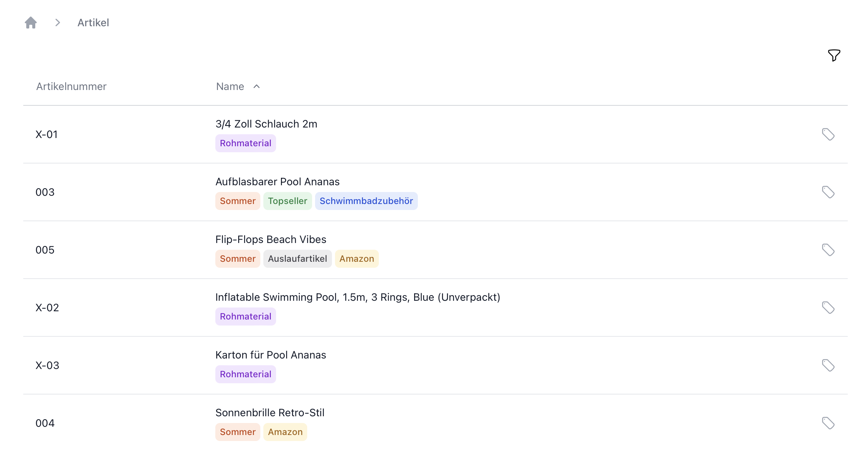Open tag icon for Inflatable Swimming Pool row
This screenshot has height=450, width=868.
(x=828, y=307)
